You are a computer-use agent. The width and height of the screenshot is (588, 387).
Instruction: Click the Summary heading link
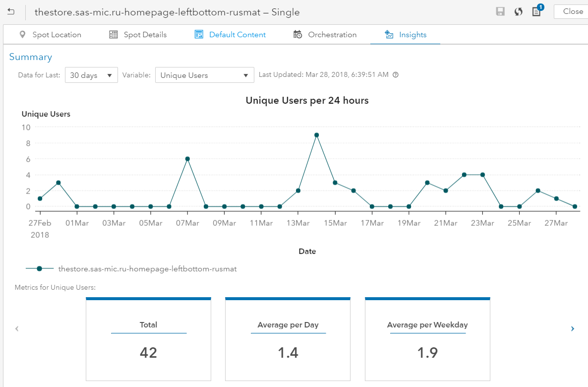coord(30,57)
